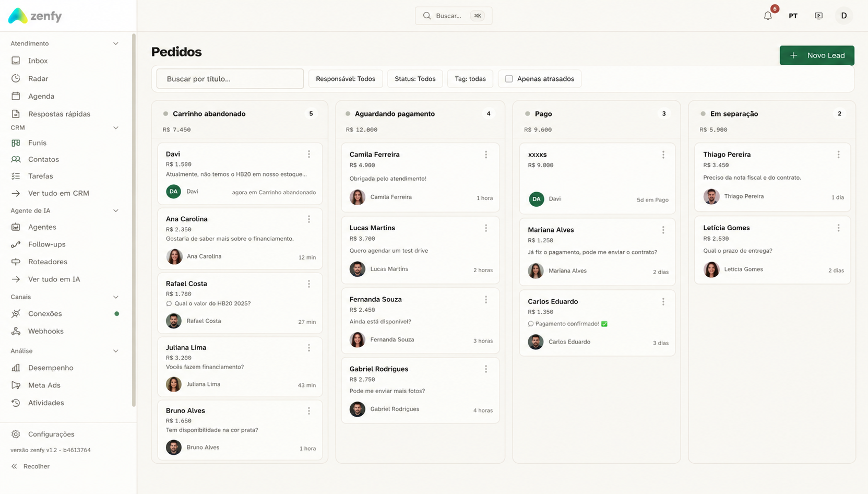868x494 pixels.
Task: Switch language via PT button
Action: [x=793, y=16]
